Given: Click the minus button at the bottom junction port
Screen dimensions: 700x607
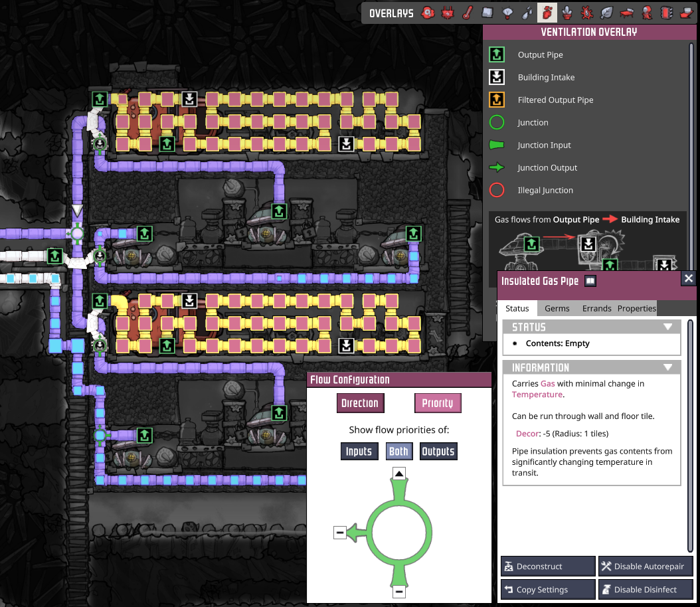Looking at the screenshot, I should coord(399,592).
